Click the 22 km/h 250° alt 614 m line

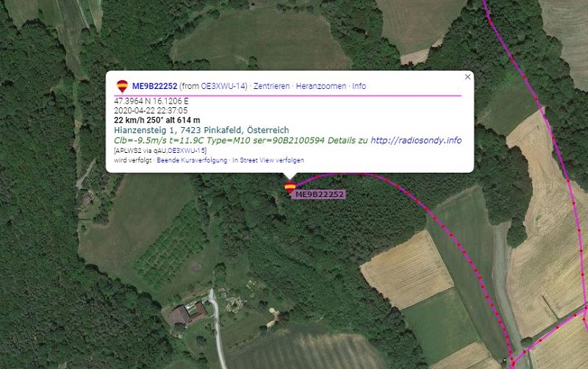click(157, 120)
